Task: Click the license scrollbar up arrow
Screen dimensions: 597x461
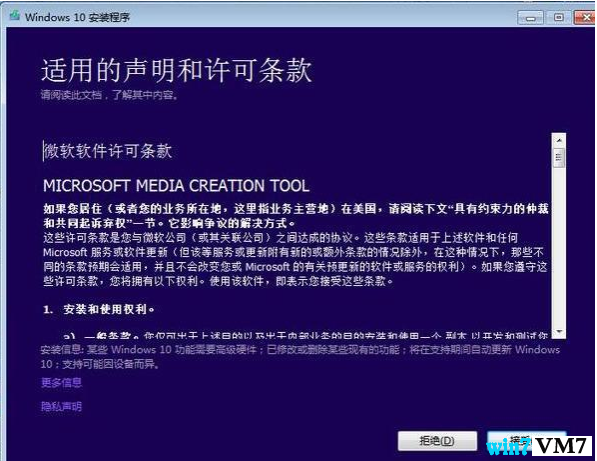Action: coord(559,140)
